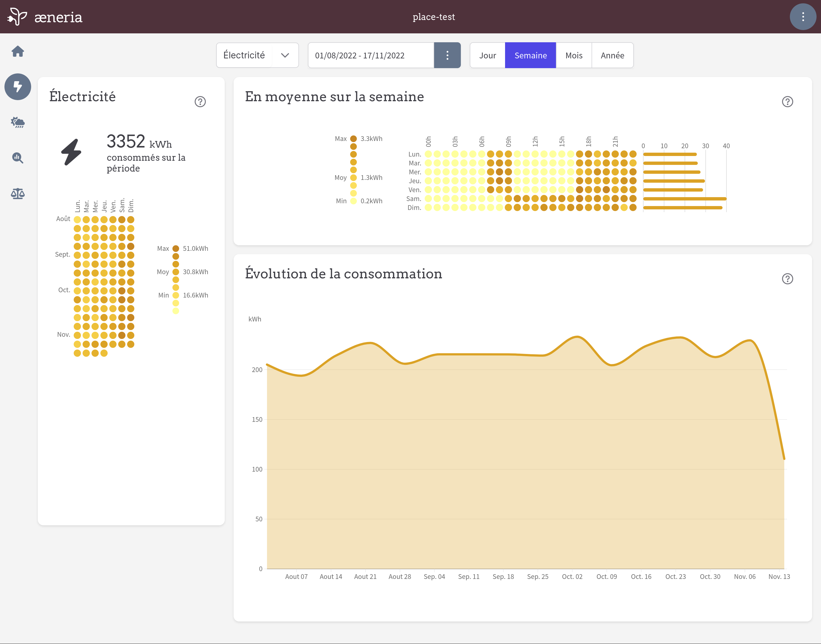
Task: Click the dropdown chevron next to Électricité
Action: [285, 55]
